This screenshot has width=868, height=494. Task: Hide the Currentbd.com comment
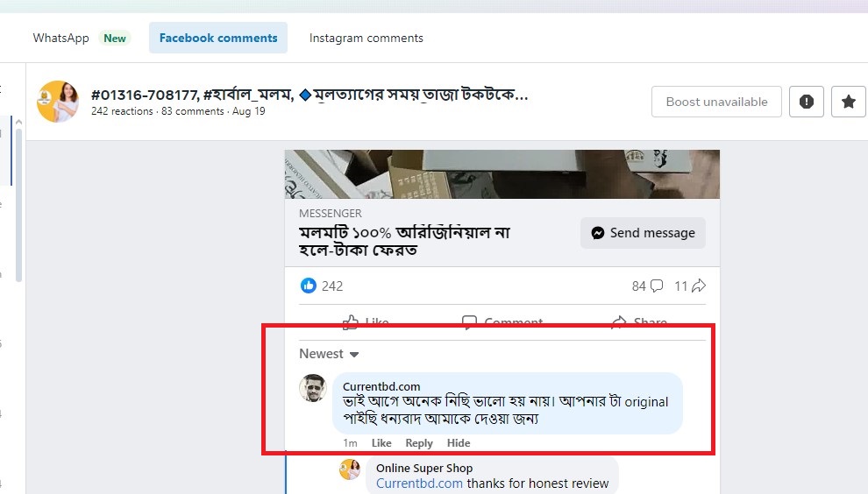click(459, 442)
